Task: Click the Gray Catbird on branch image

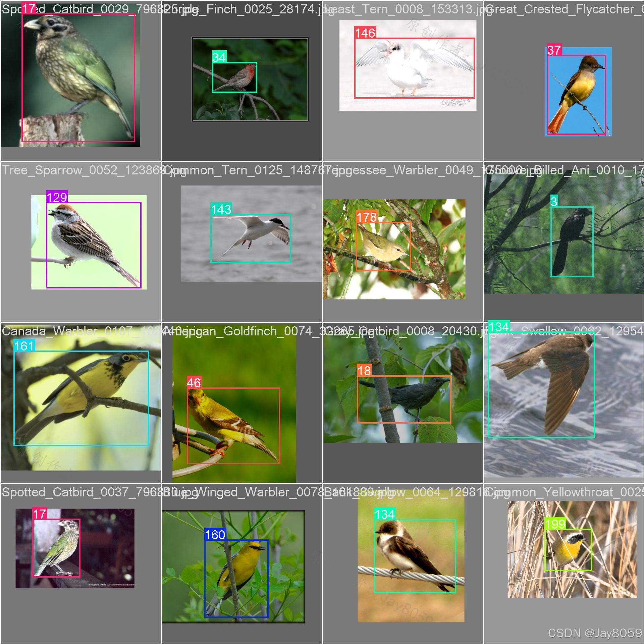Action: [x=402, y=389]
